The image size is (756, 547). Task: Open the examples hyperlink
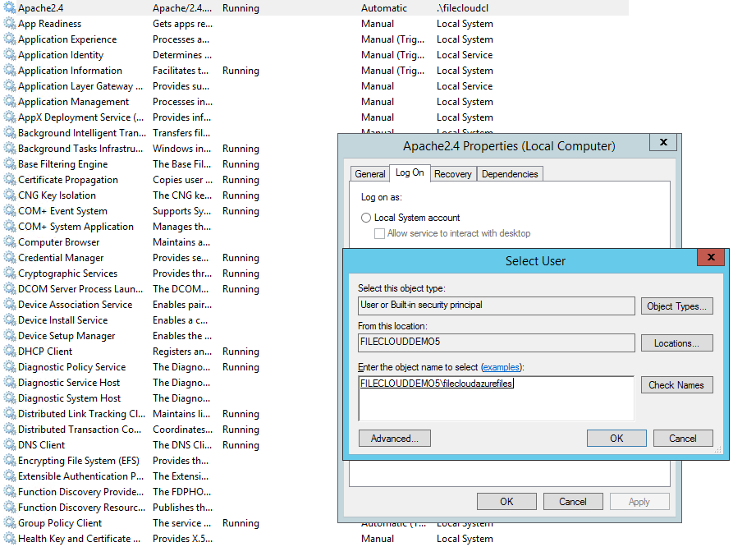click(x=501, y=367)
